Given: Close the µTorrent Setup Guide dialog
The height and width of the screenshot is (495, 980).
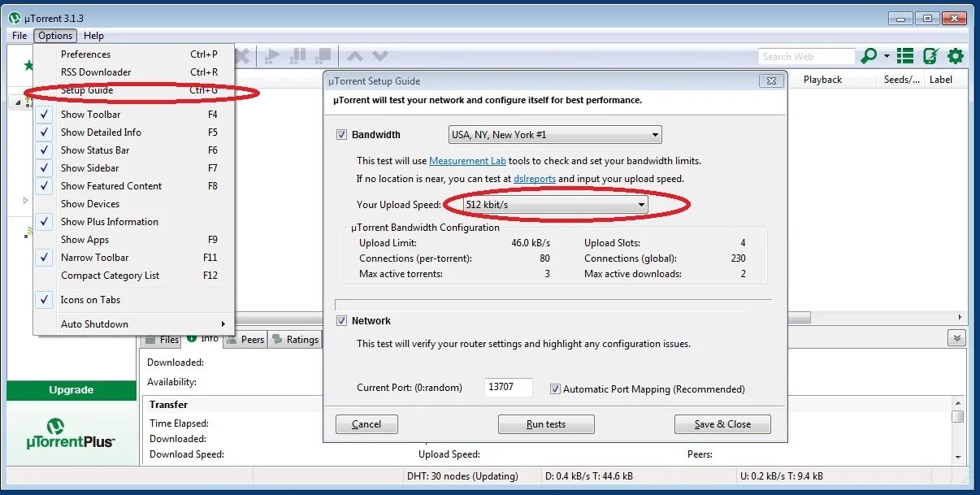Looking at the screenshot, I should [771, 80].
